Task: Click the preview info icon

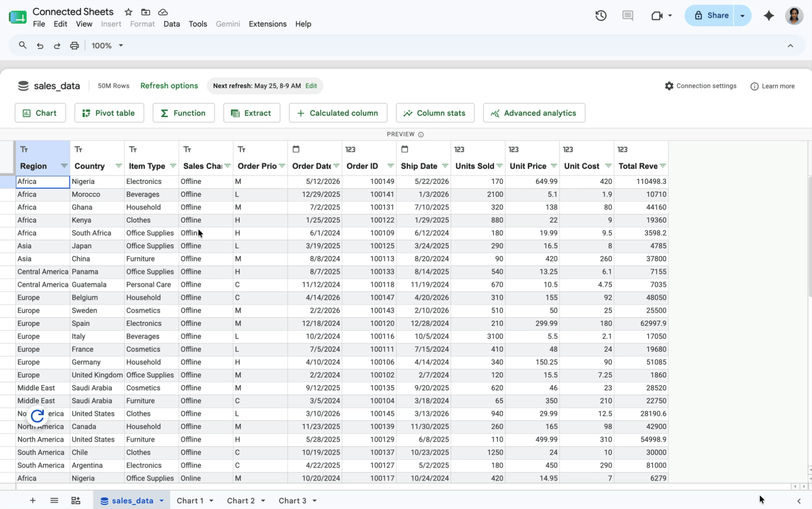Action: 421,134
